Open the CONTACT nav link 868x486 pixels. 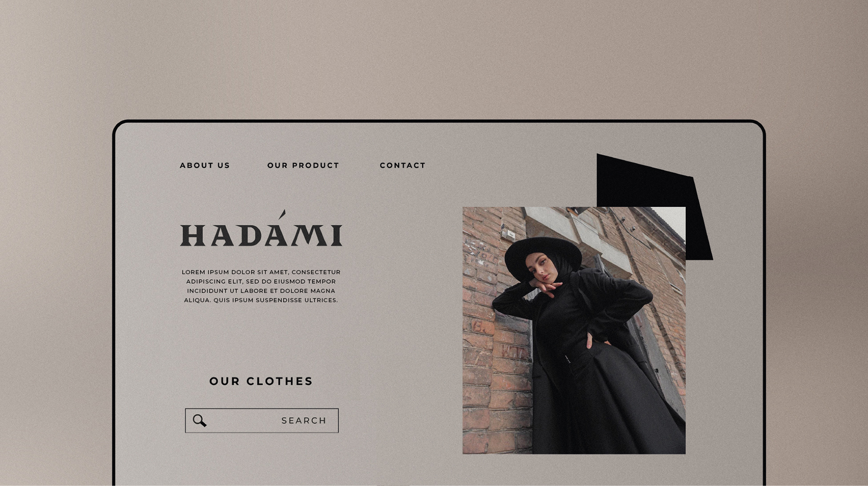point(402,166)
